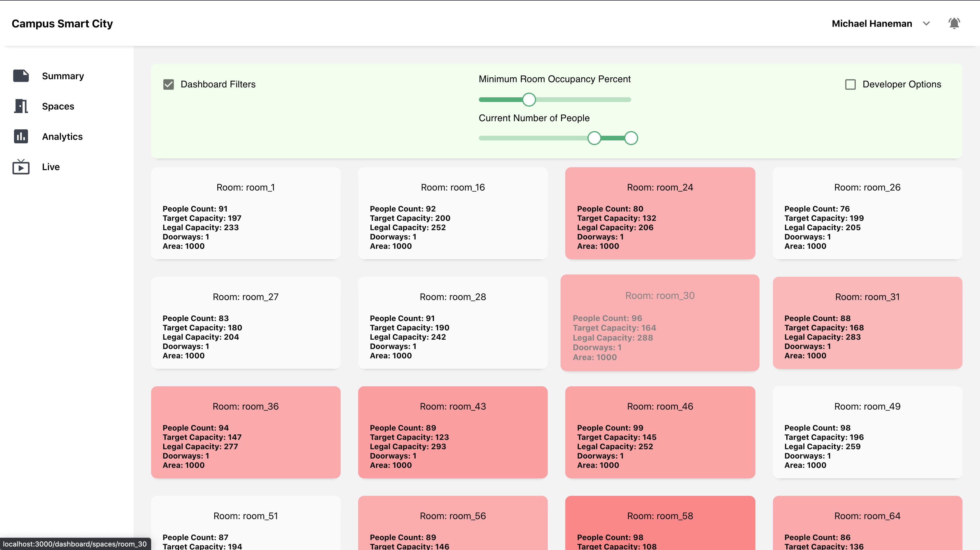Select the Summary menu tab
Viewport: 980px width, 550px height.
pyautogui.click(x=63, y=75)
